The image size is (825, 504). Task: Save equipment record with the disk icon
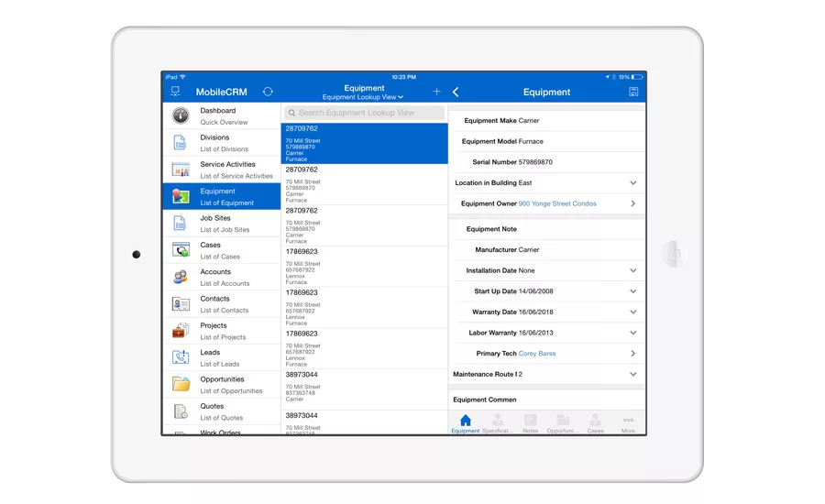(633, 92)
